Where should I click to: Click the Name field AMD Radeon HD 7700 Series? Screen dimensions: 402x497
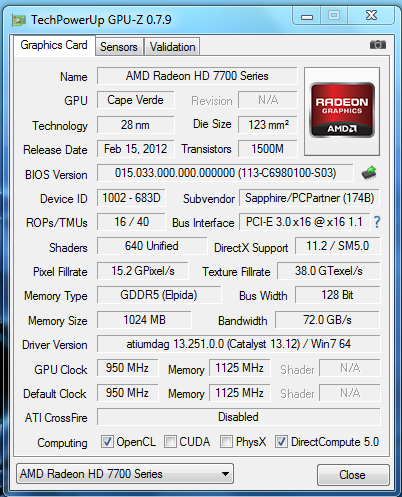(x=197, y=76)
